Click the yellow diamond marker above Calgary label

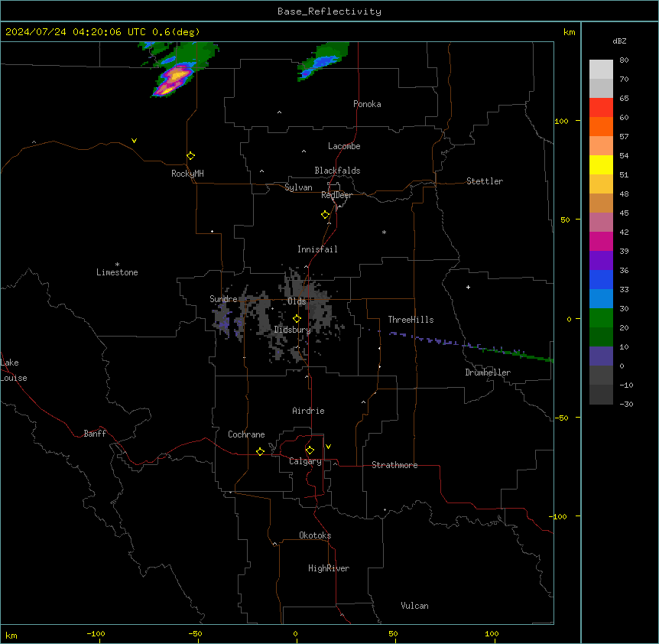tap(310, 450)
